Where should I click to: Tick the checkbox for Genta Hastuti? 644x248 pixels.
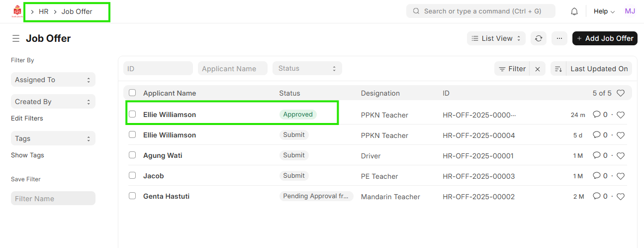(x=132, y=196)
